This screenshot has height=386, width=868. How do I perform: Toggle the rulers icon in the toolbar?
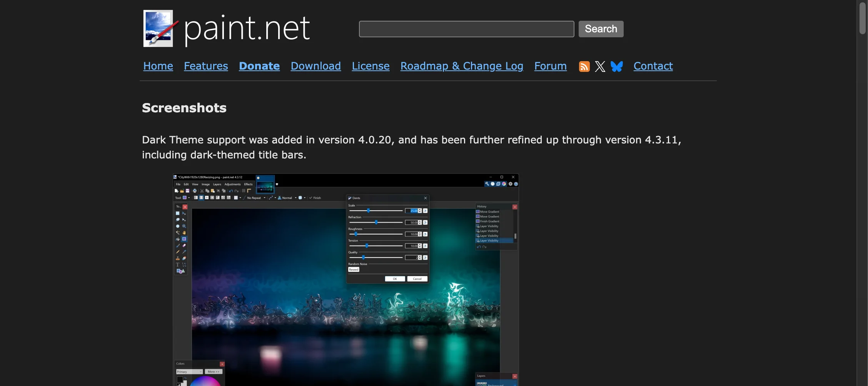(249, 191)
